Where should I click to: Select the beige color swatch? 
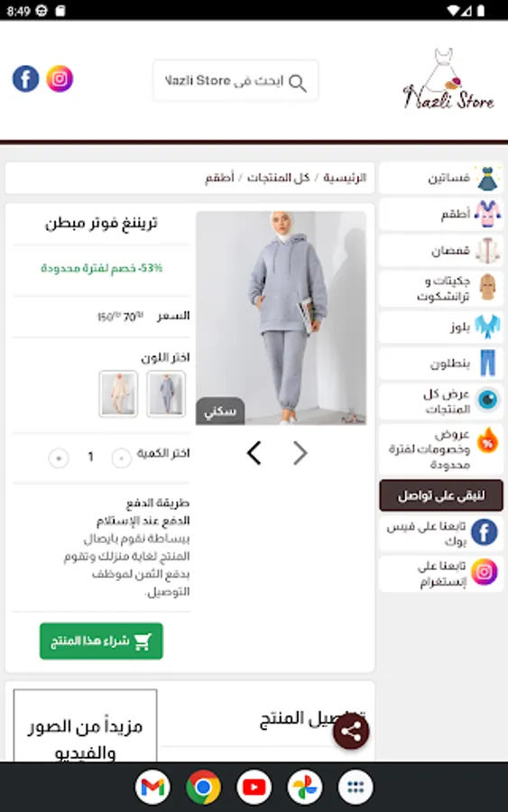pyautogui.click(x=118, y=393)
